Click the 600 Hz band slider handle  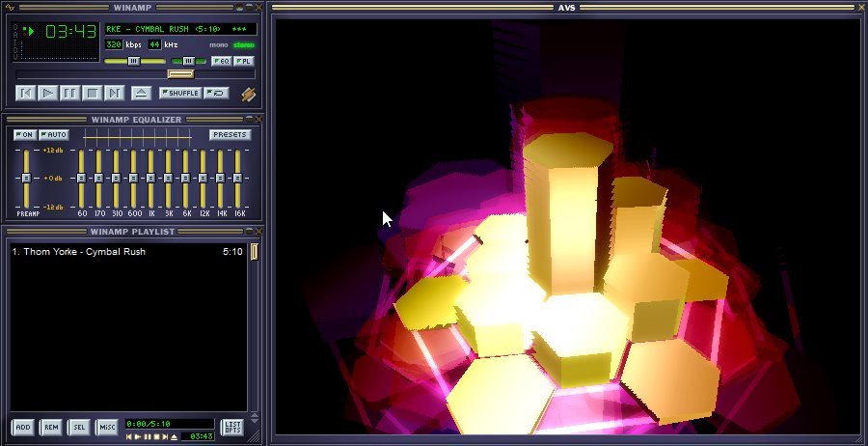coord(133,179)
